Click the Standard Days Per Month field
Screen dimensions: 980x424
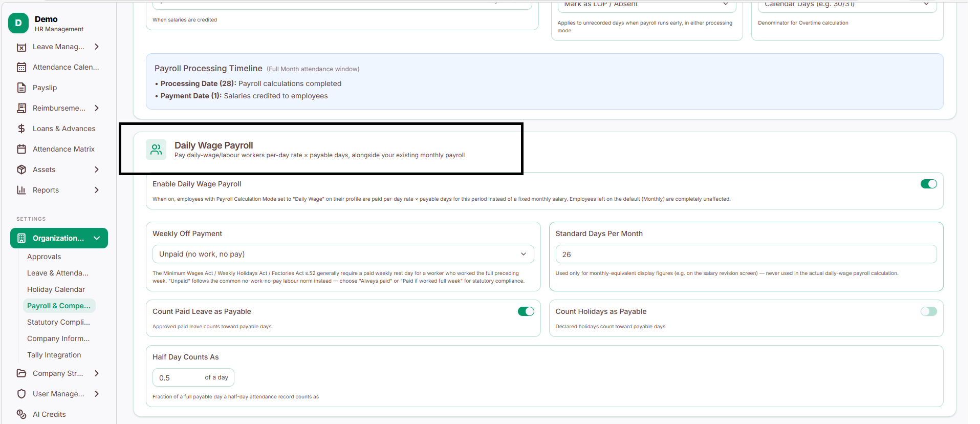pos(746,254)
